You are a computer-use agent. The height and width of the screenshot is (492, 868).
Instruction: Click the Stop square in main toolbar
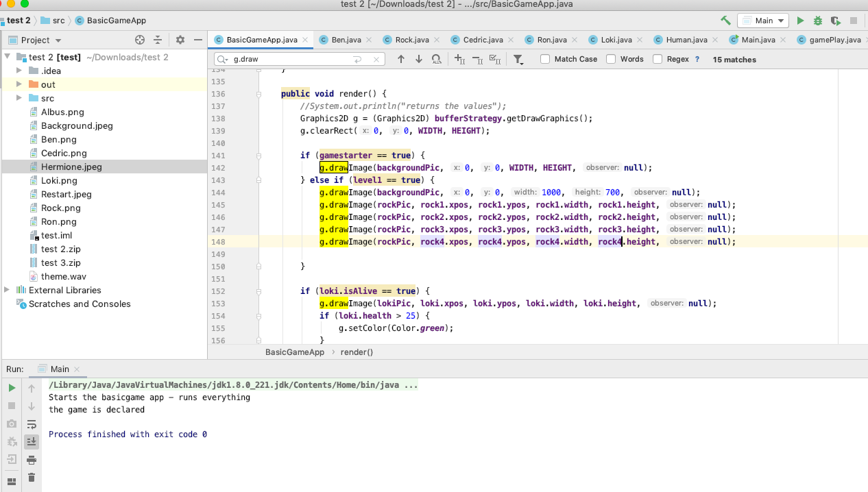pos(854,21)
